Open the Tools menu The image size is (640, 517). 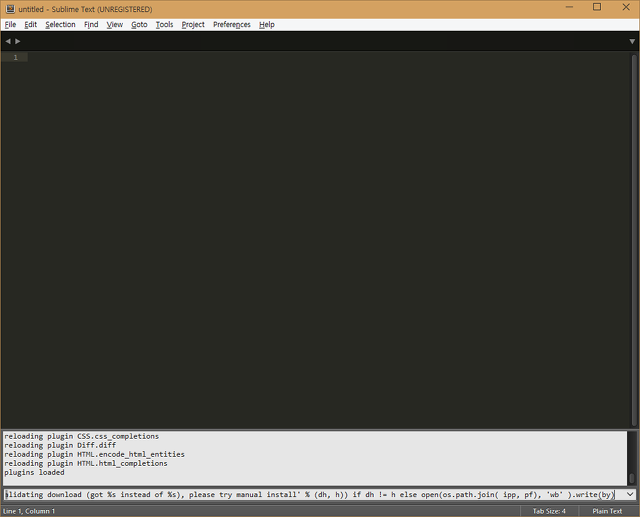(x=164, y=24)
